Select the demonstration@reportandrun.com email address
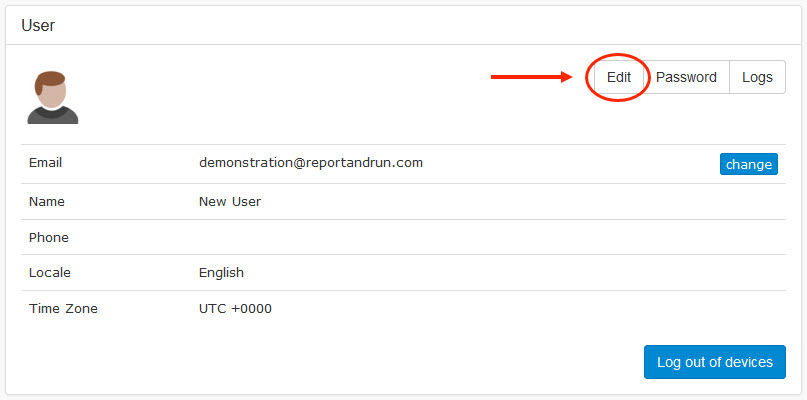The height and width of the screenshot is (400, 807). pyautogui.click(x=311, y=162)
